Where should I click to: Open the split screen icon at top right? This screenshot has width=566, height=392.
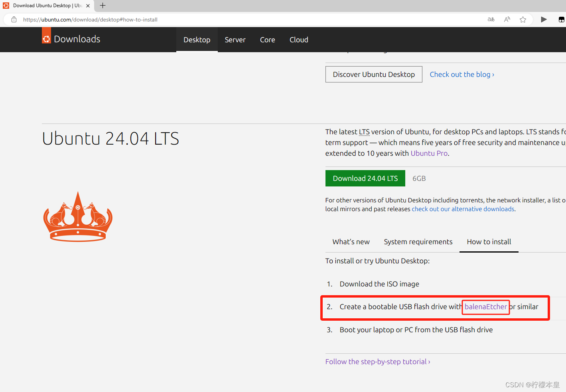point(562,19)
